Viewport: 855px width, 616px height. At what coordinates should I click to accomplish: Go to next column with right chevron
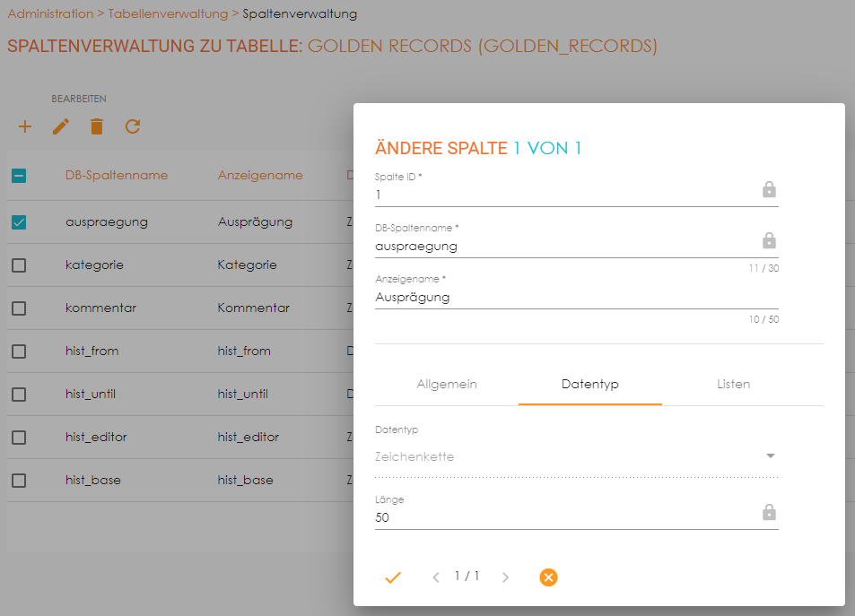click(x=505, y=577)
